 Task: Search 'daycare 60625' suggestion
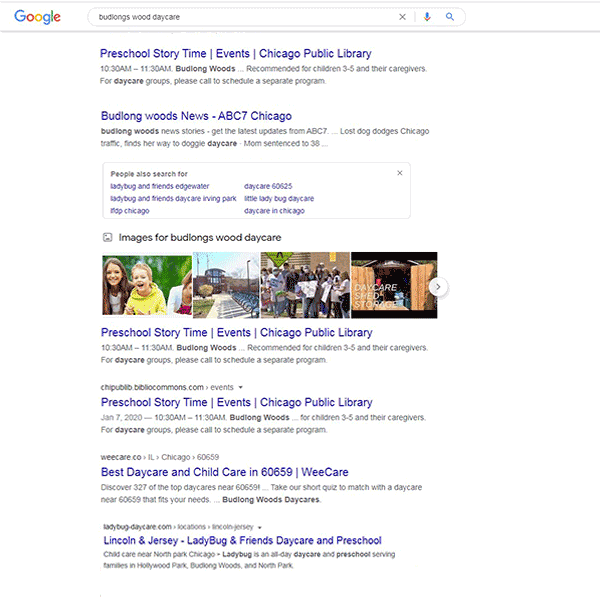click(268, 186)
